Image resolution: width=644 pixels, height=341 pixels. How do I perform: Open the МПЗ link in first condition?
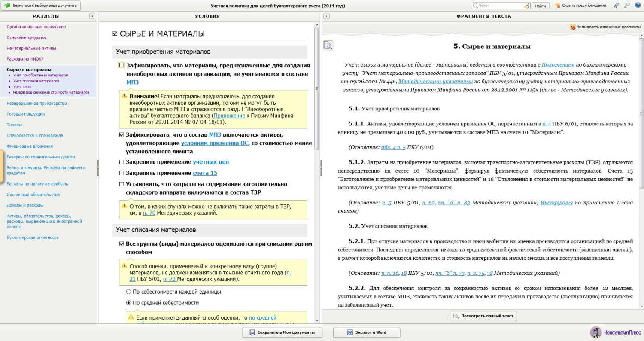point(133,82)
